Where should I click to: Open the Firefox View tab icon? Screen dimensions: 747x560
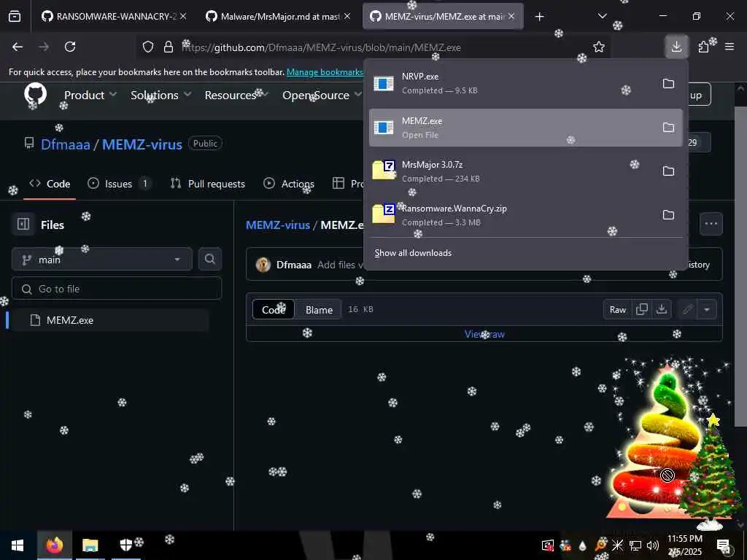coord(15,17)
